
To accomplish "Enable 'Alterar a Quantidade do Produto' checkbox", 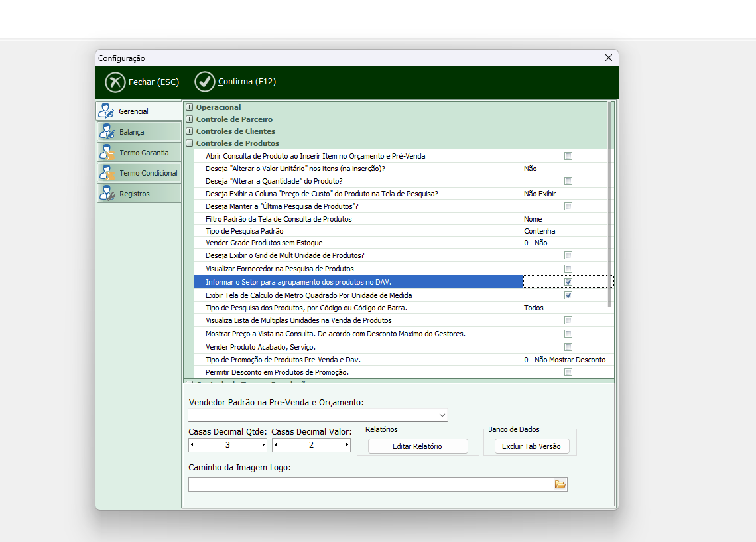I will 568,181.
